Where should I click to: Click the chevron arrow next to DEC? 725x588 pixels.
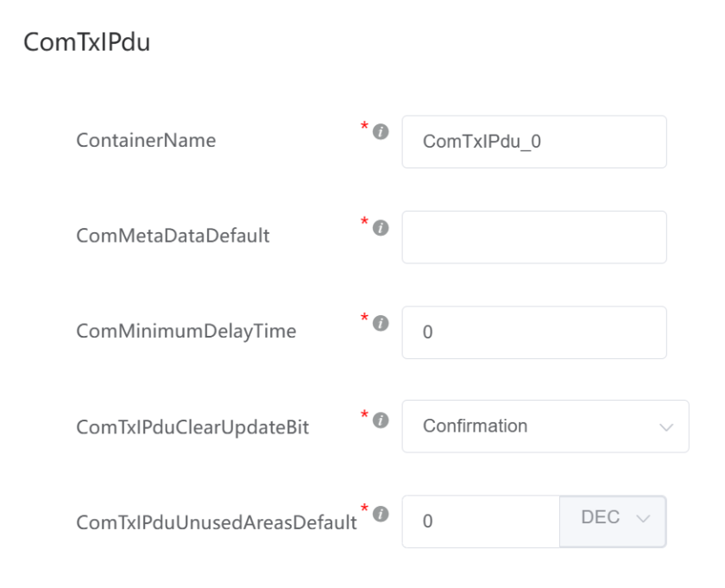point(643,519)
